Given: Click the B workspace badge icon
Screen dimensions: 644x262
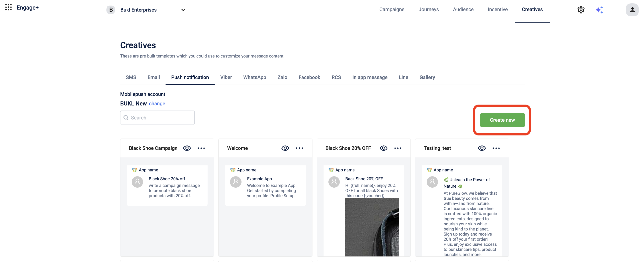Looking at the screenshot, I should coord(111,10).
